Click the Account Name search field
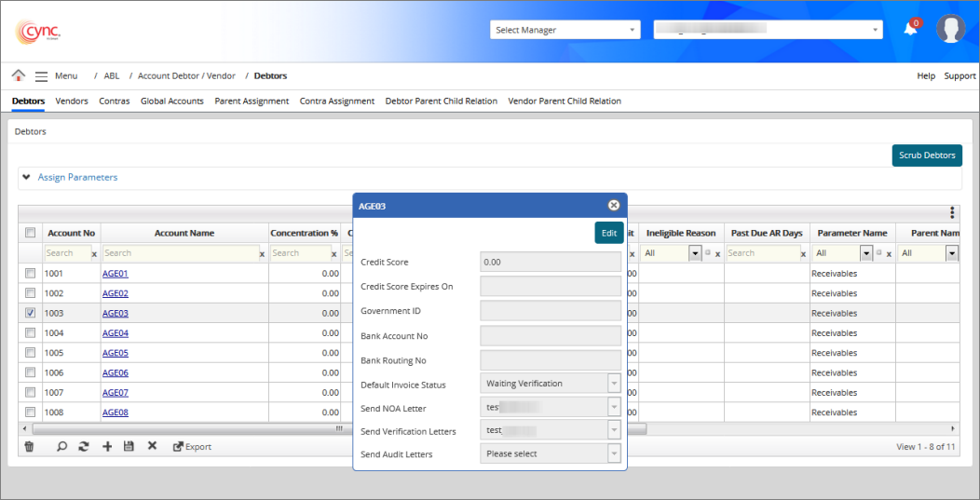 coord(179,253)
